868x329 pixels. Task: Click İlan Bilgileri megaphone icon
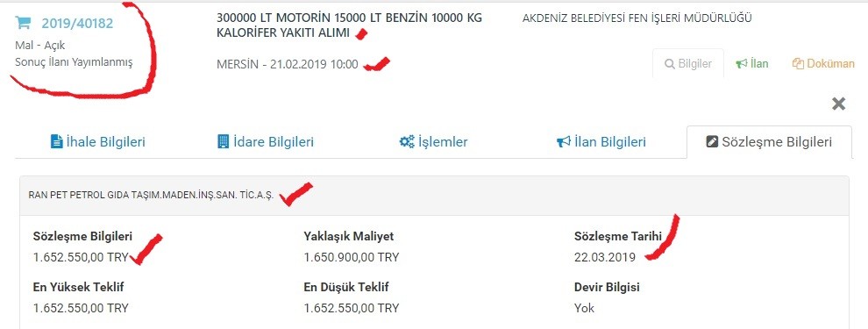[563, 142]
